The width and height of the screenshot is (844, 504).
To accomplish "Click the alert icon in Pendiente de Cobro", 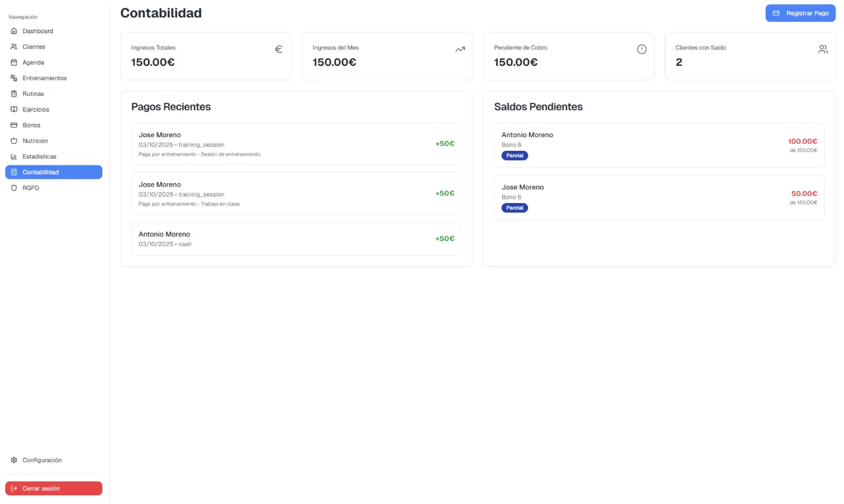I will tap(642, 49).
